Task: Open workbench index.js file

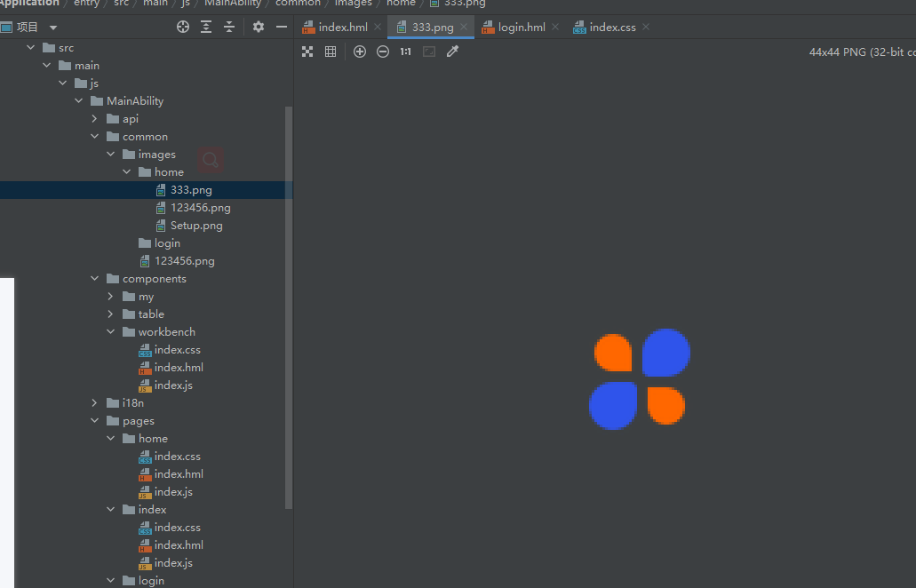Action: pyautogui.click(x=165, y=385)
